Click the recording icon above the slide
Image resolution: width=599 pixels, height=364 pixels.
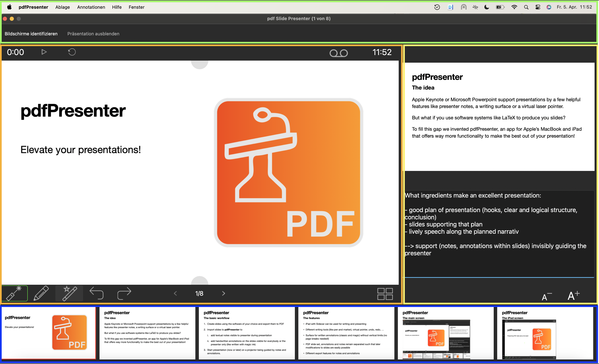[x=339, y=53]
